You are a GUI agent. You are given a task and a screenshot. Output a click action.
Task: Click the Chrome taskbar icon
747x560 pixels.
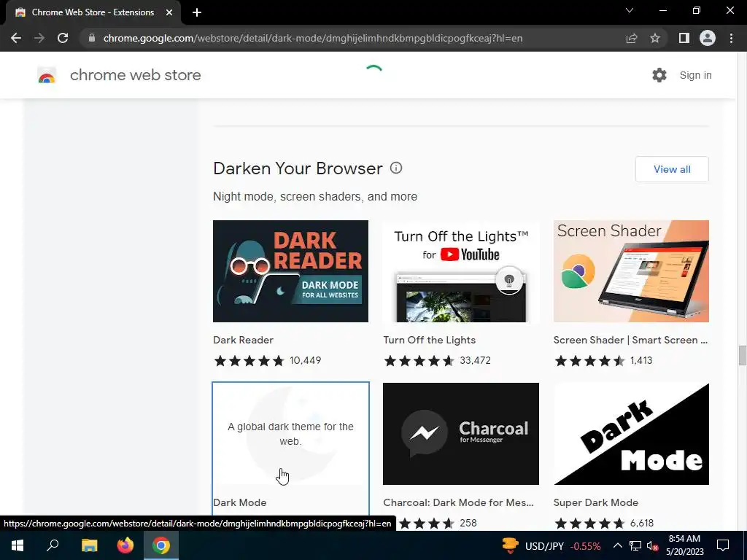click(x=161, y=545)
